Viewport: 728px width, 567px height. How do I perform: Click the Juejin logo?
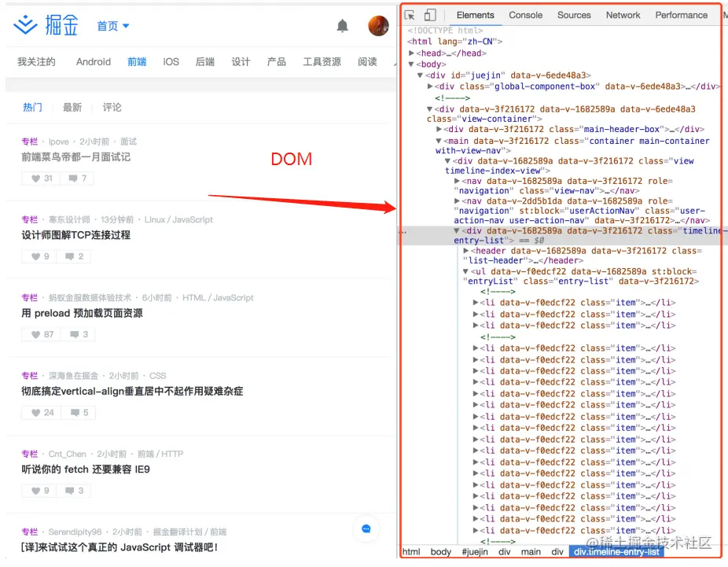[46, 25]
